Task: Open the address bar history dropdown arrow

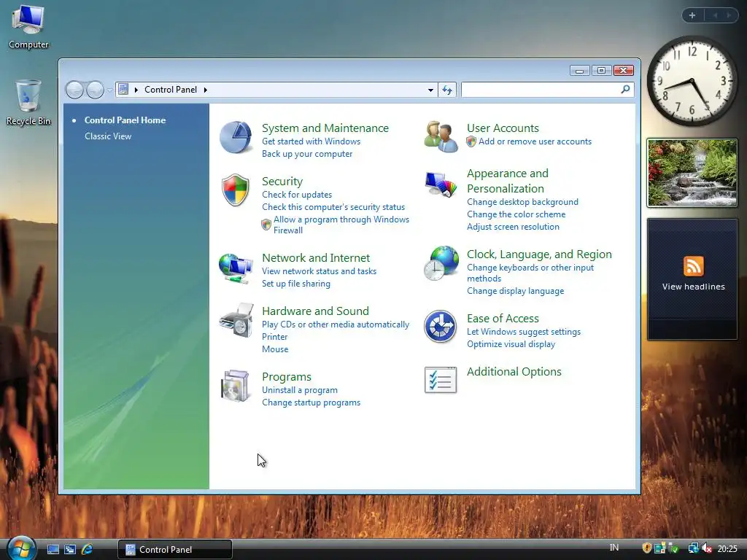Action: (x=430, y=90)
